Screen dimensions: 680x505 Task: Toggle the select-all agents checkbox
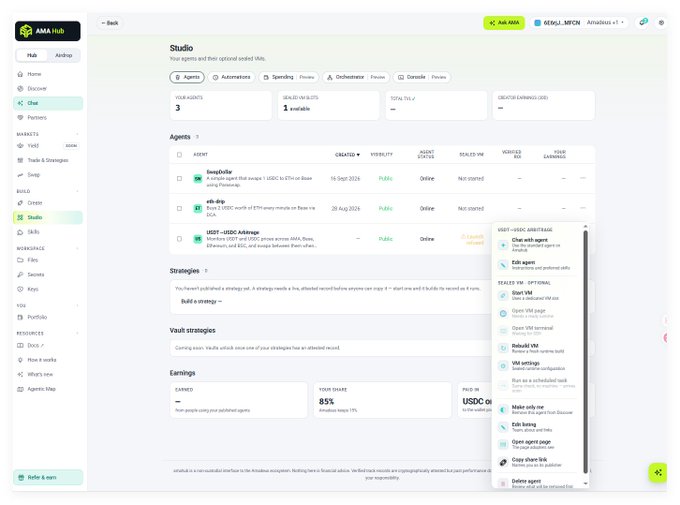tap(179, 154)
